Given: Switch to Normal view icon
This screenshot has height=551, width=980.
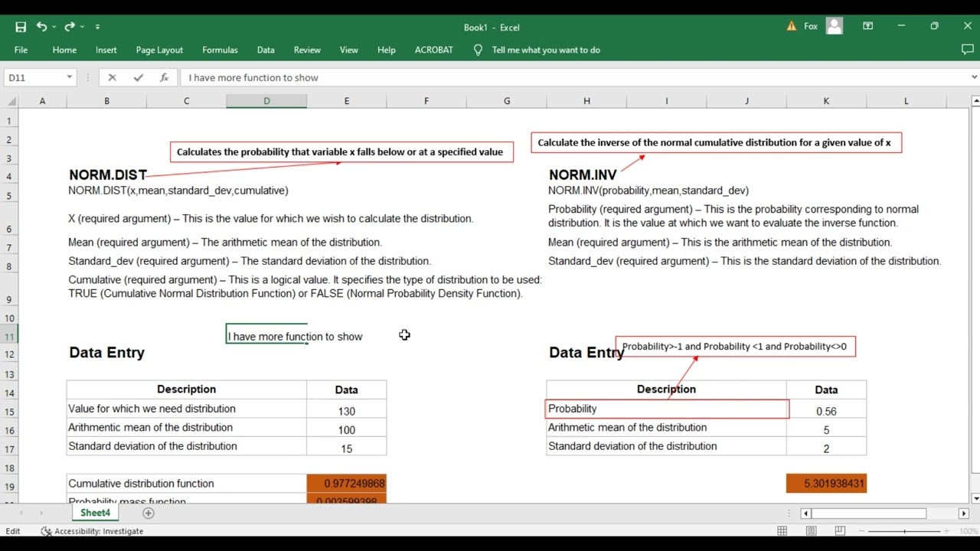Looking at the screenshot, I should coord(782,531).
